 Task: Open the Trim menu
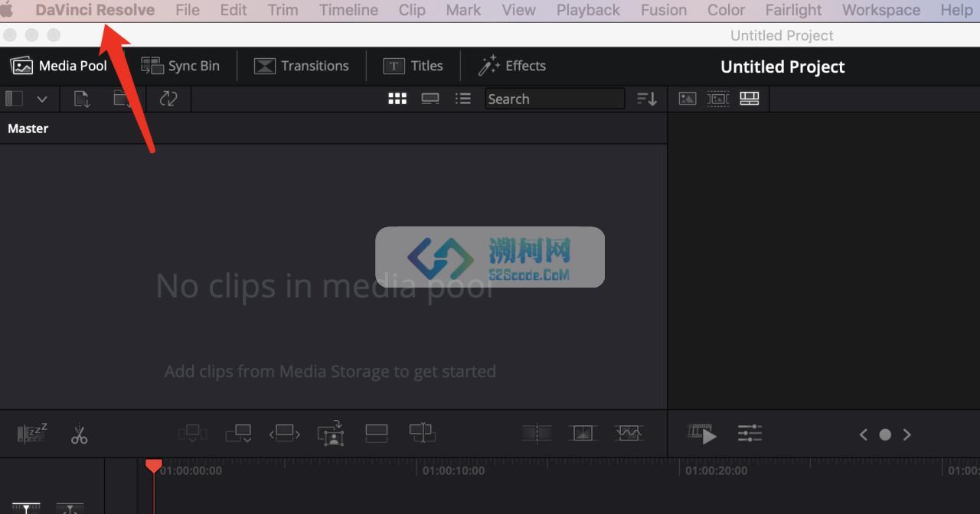tap(283, 10)
